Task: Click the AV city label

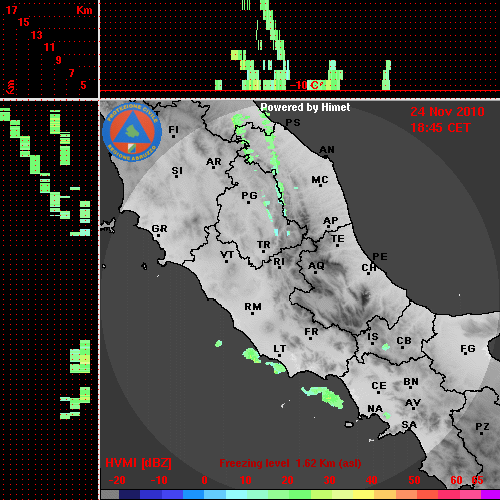Action: [413, 403]
